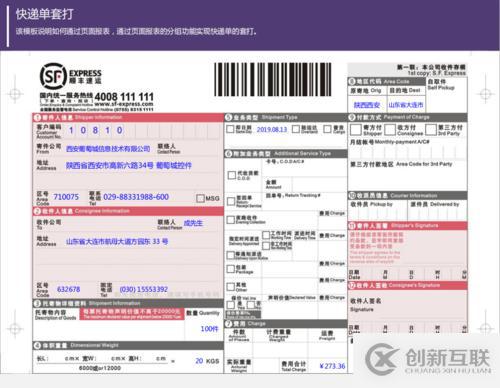Click Consignee's Signature section header

(408, 285)
